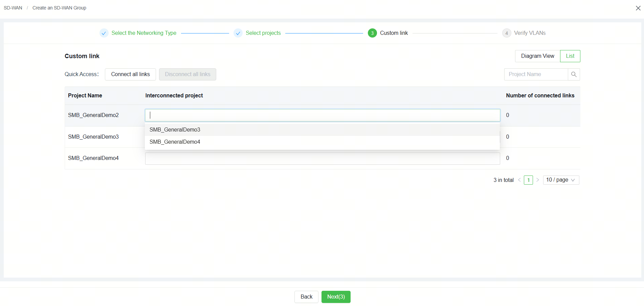Click the Select the Networking Type checkmark icon
Viewport: 644px width, 306px height.
coord(104,33)
